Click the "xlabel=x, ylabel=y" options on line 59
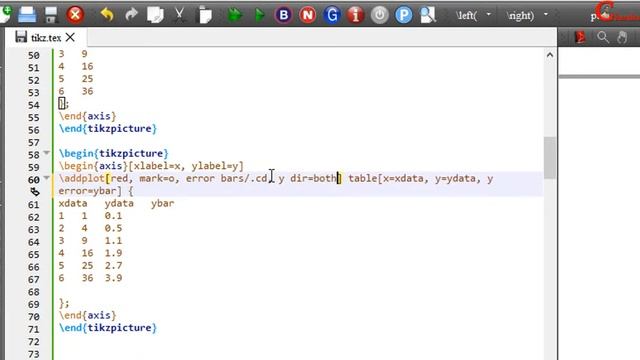The height and width of the screenshot is (360, 640). coord(186,166)
